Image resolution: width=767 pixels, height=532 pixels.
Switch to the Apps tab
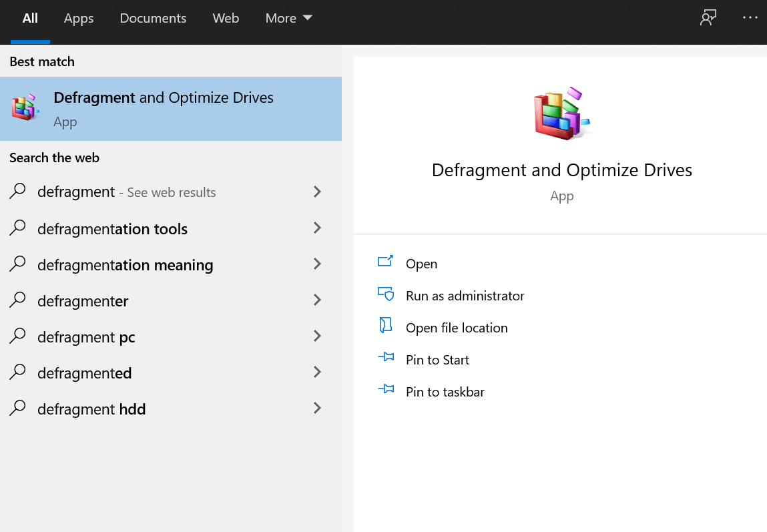pyautogui.click(x=78, y=18)
